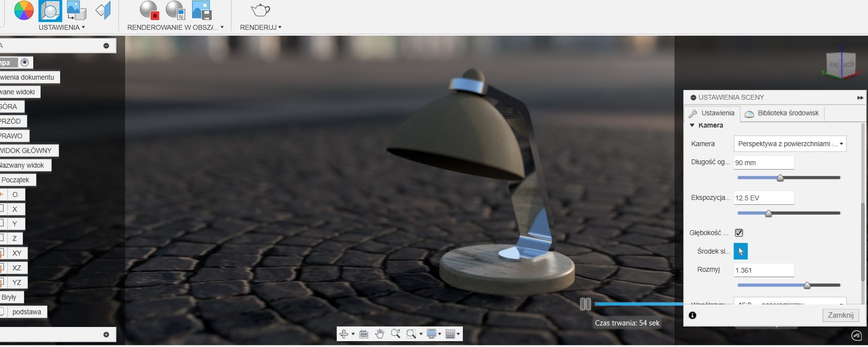Toggle the depth of field checkbox
This screenshot has width=868, height=347.
(x=739, y=233)
